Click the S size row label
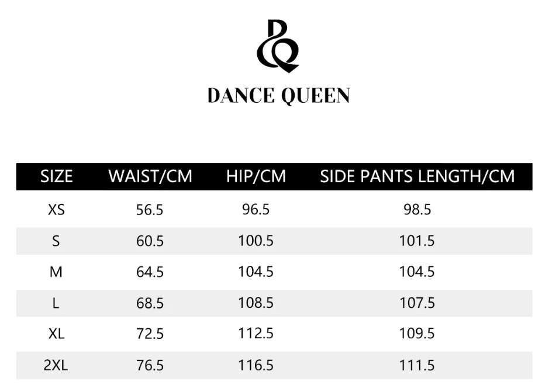This screenshot has height=392, width=549. click(56, 241)
